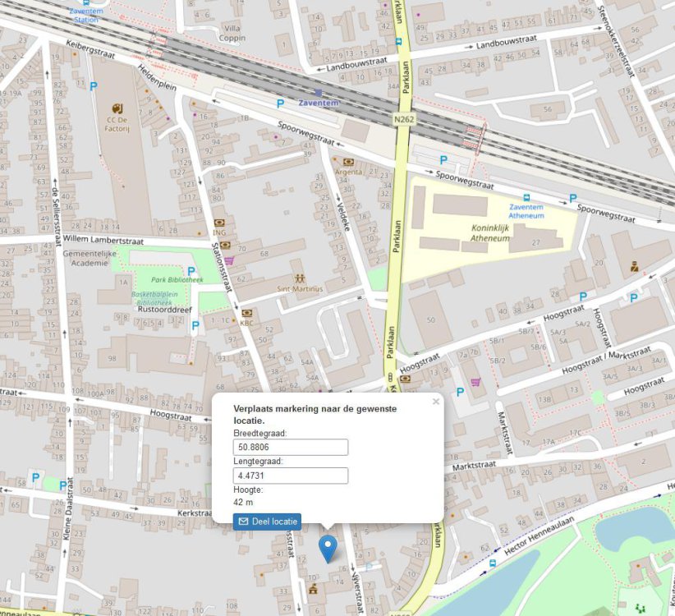Click the Sint-Martinus school icon
This screenshot has width=675, height=616.
click(x=299, y=278)
